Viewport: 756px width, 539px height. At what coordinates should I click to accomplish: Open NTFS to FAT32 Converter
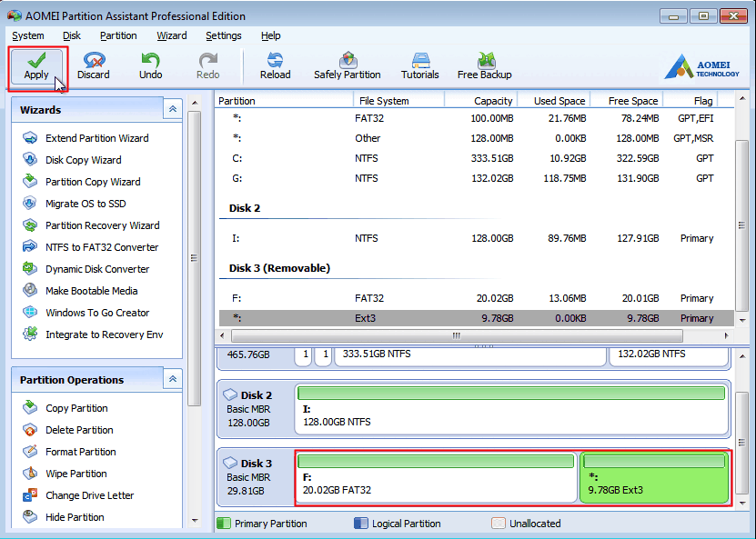(x=91, y=247)
